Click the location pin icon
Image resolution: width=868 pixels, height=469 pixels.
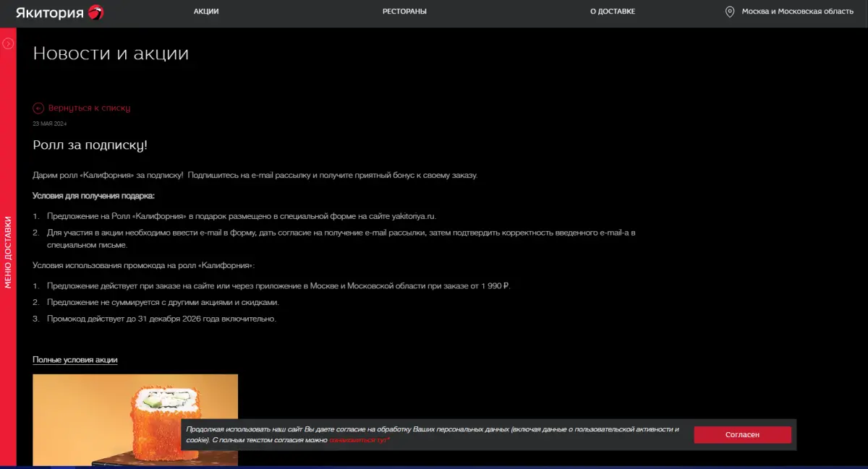point(730,12)
